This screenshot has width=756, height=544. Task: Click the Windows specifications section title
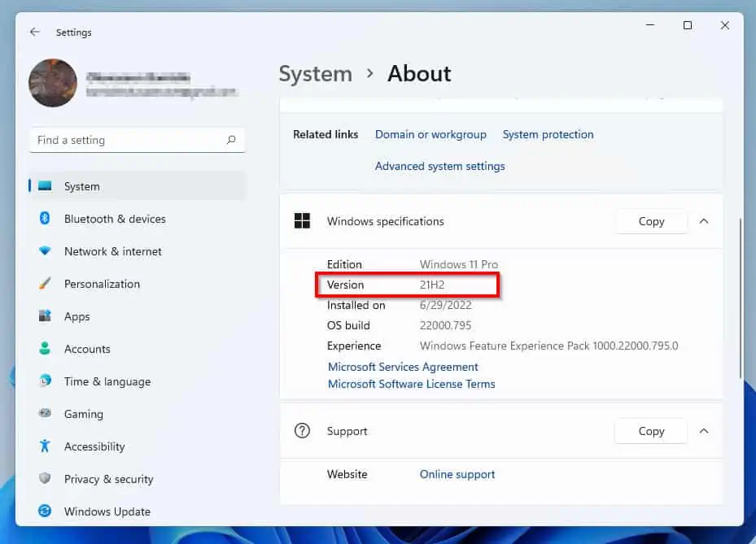[385, 221]
